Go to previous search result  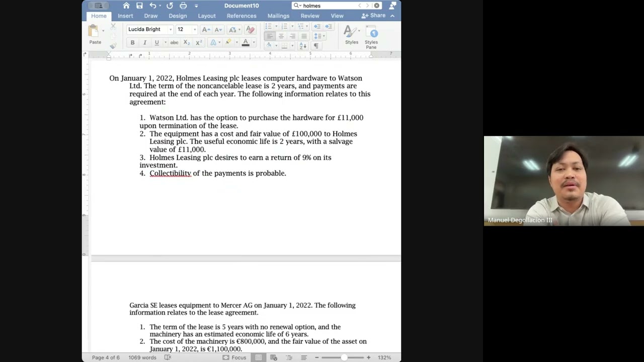pyautogui.click(x=359, y=6)
